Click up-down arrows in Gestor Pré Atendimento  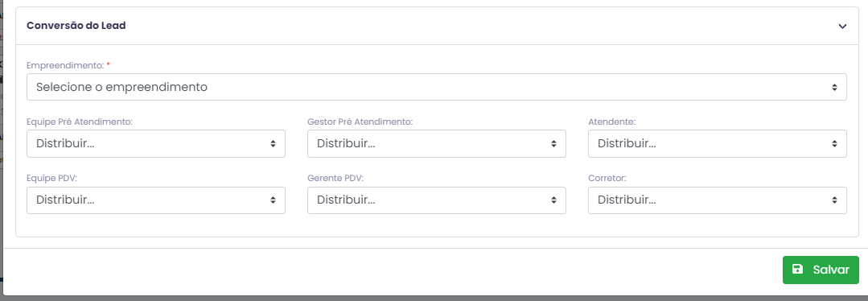[x=553, y=143]
